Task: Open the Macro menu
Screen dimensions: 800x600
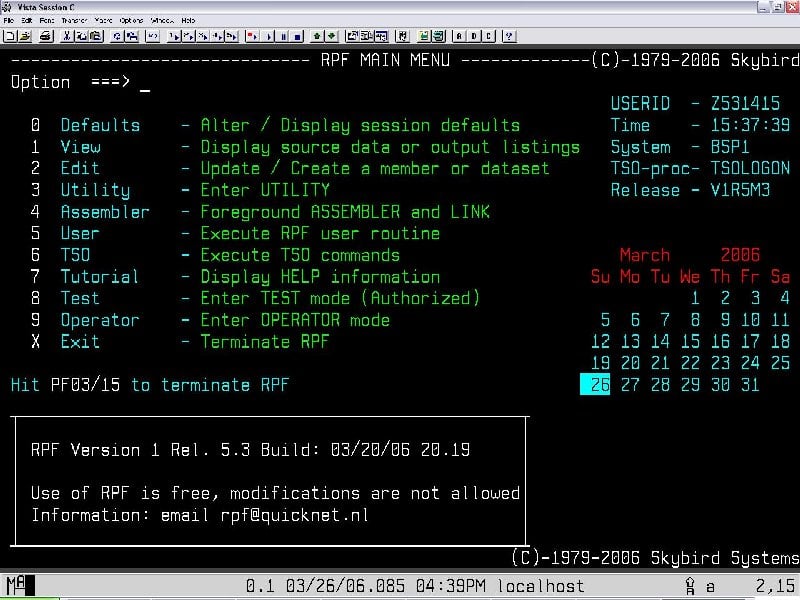Action: [104, 21]
